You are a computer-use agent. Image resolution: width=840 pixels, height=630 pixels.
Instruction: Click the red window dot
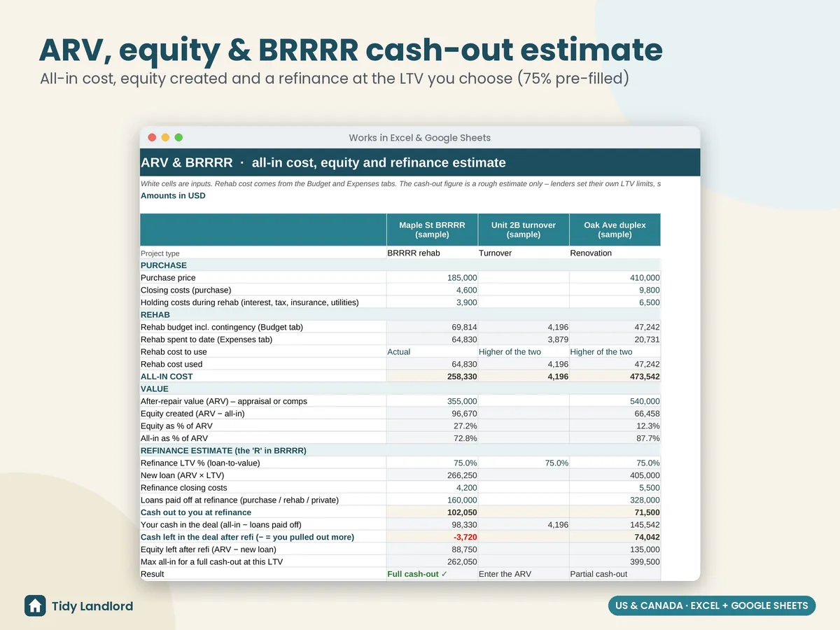tap(152, 138)
